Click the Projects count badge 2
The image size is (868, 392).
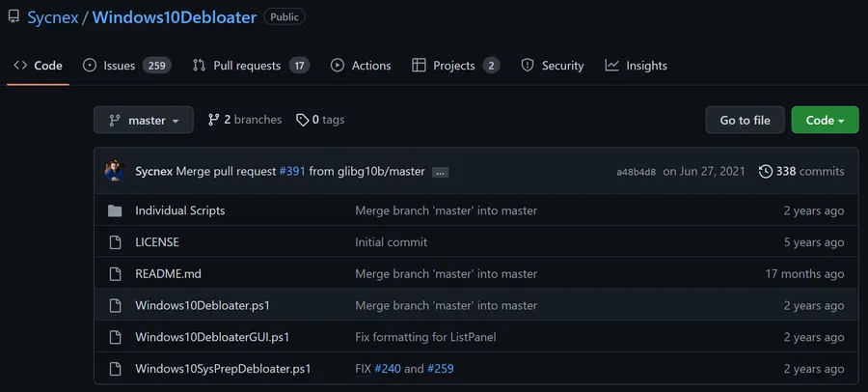point(491,66)
